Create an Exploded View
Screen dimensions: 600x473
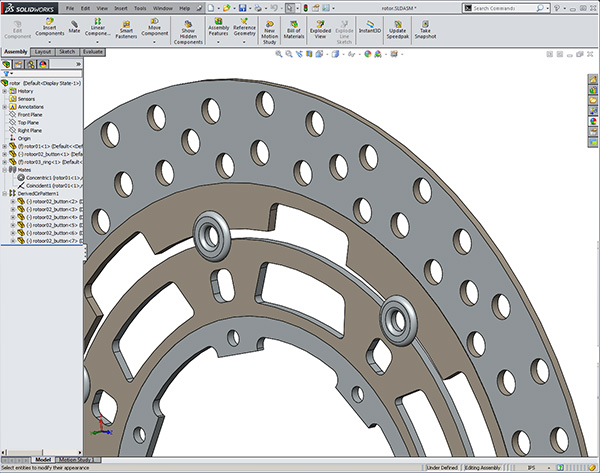pos(320,30)
